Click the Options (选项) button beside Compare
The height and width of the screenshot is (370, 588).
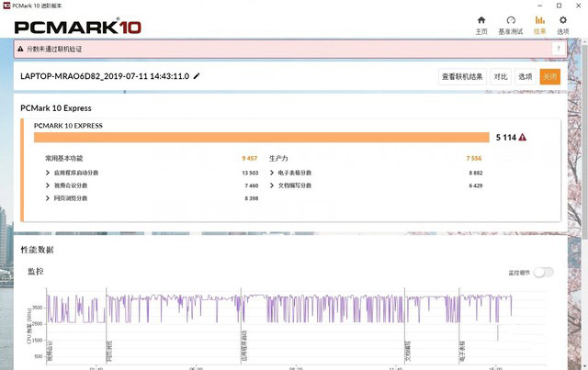(x=525, y=77)
